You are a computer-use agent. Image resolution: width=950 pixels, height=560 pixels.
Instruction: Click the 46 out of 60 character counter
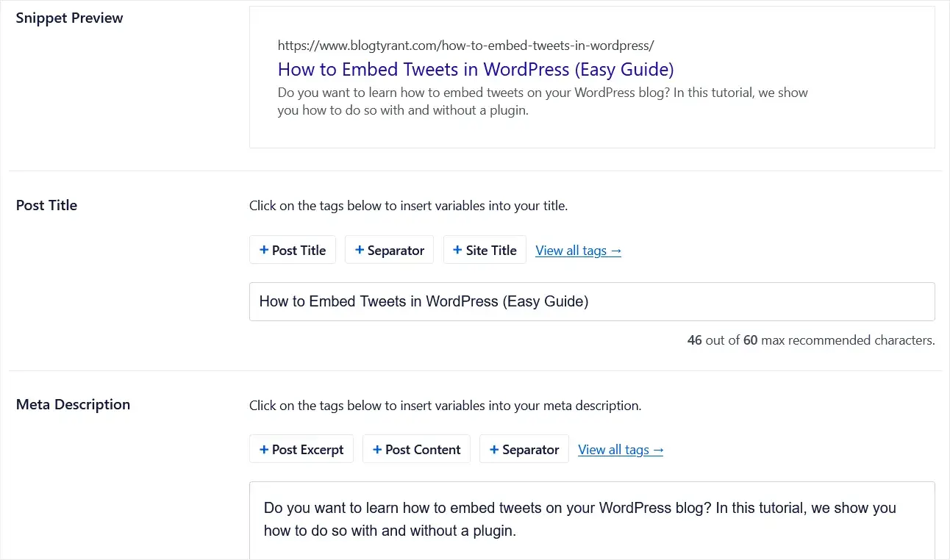811,340
